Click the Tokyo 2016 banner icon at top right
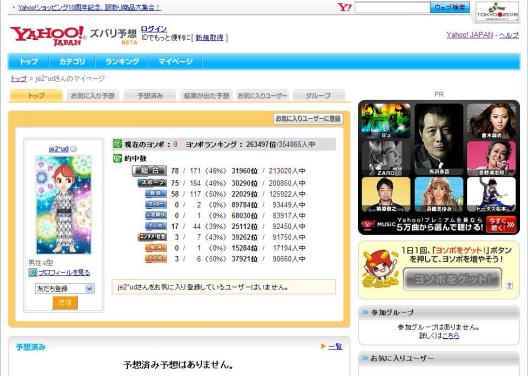 click(x=497, y=12)
